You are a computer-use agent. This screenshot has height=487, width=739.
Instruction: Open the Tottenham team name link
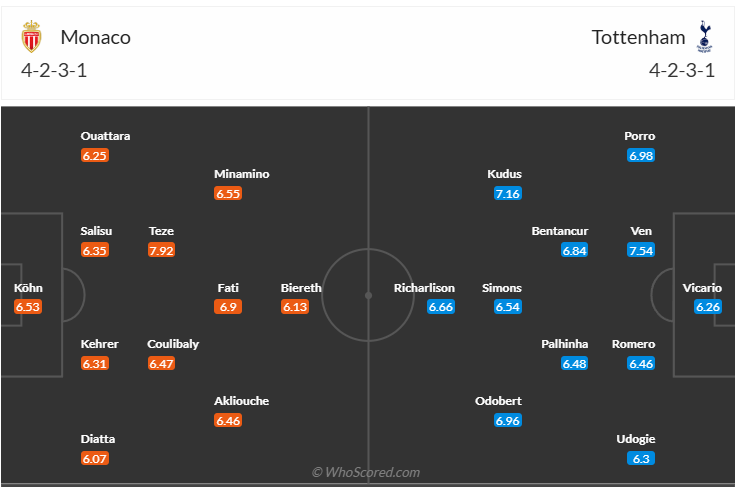pos(638,38)
